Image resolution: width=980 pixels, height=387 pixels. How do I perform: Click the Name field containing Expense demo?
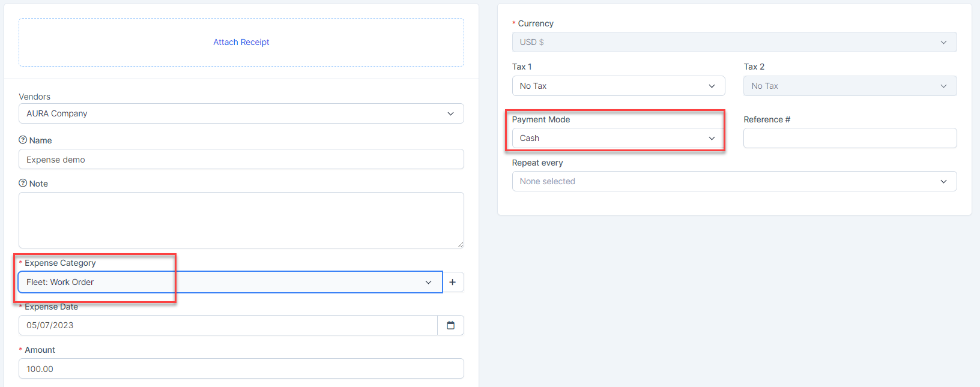(x=240, y=160)
